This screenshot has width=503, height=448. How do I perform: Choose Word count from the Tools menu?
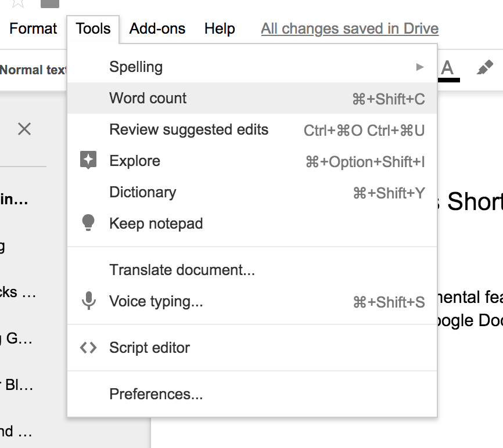click(x=148, y=98)
